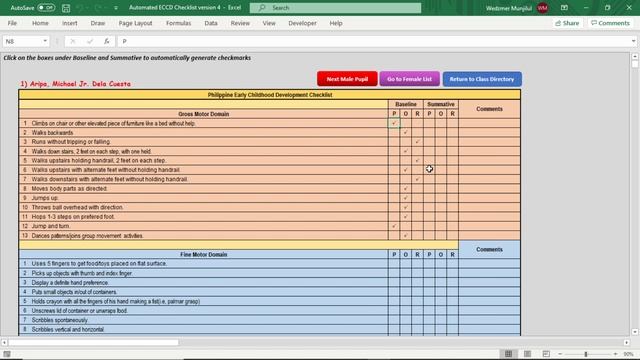Click Summative P cell for Walks upstairs alternate feet
The image size is (640, 360).
click(429, 170)
